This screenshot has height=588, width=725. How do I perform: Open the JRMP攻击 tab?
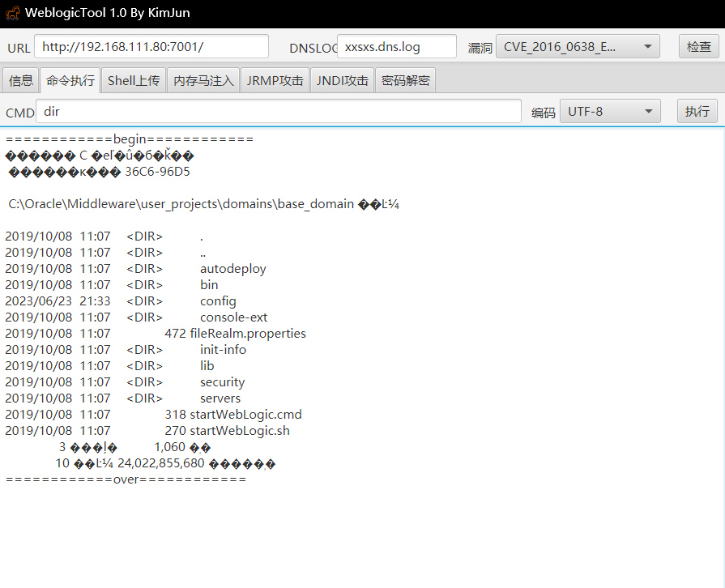pos(275,80)
